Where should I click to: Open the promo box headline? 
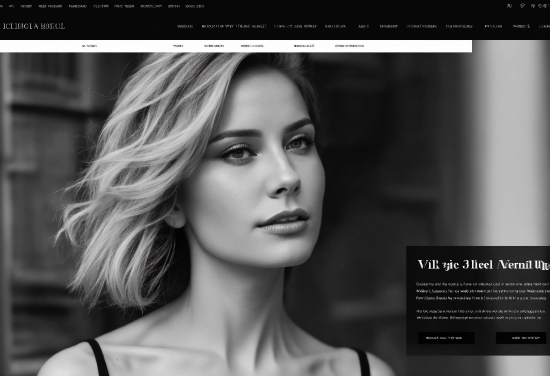click(x=483, y=264)
